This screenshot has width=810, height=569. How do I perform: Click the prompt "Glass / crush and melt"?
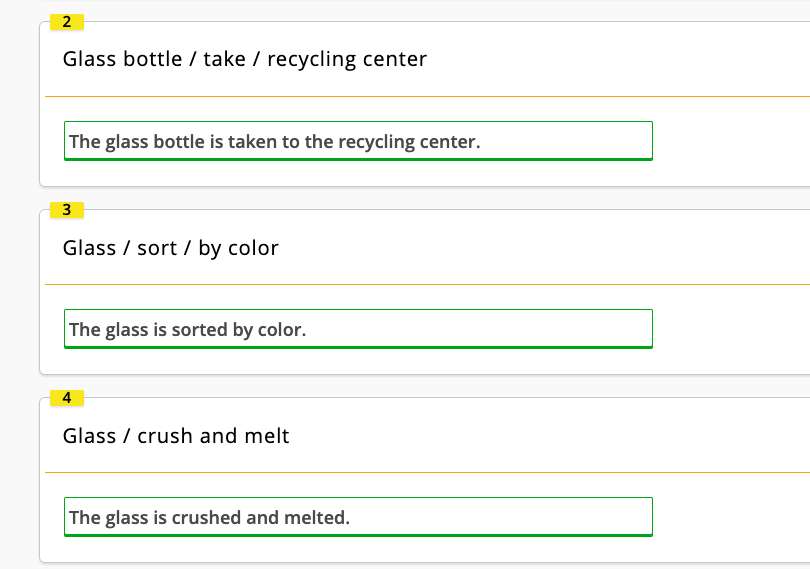176,435
